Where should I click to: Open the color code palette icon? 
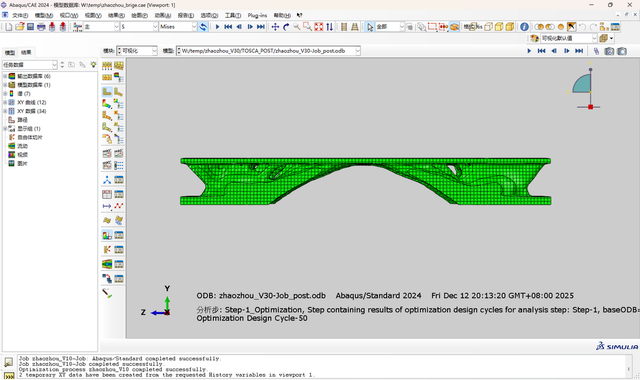point(534,38)
